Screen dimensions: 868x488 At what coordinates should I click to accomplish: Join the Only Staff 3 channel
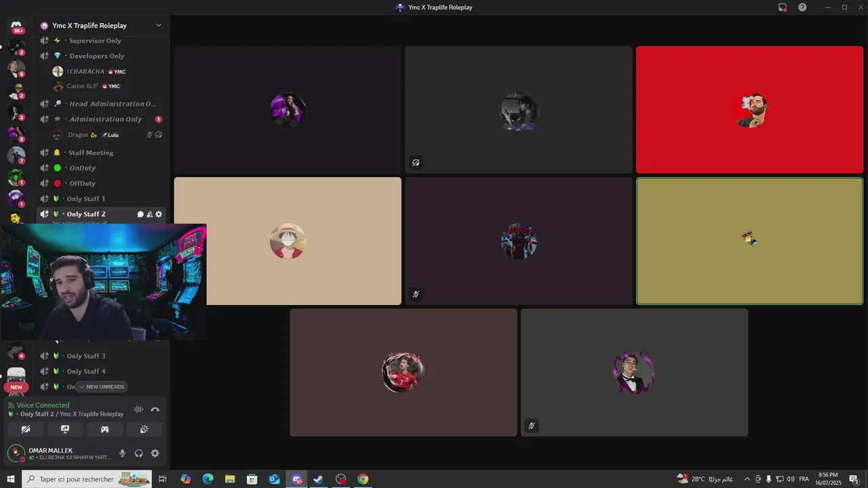(x=102, y=356)
